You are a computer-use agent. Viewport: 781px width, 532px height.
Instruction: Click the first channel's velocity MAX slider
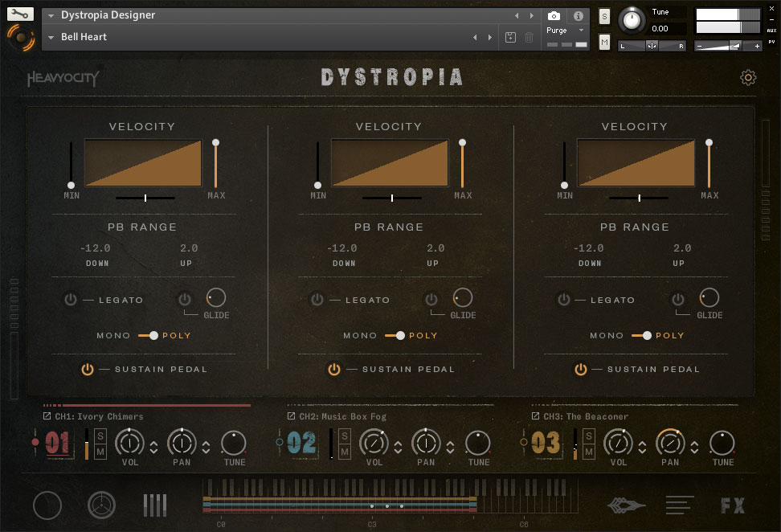point(215,164)
